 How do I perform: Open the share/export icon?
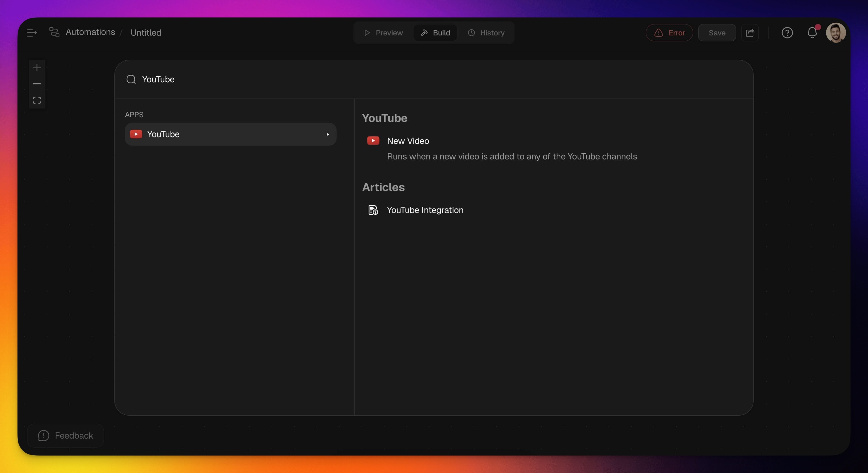coord(750,33)
